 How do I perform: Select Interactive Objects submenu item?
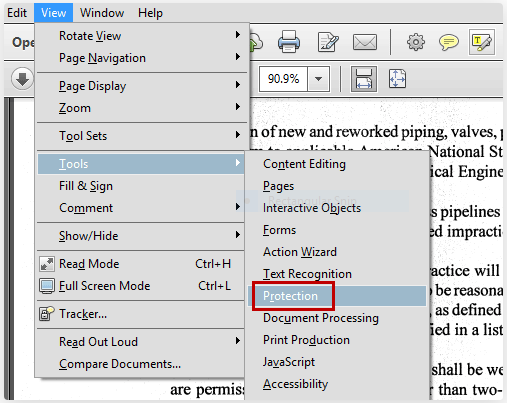point(337,208)
